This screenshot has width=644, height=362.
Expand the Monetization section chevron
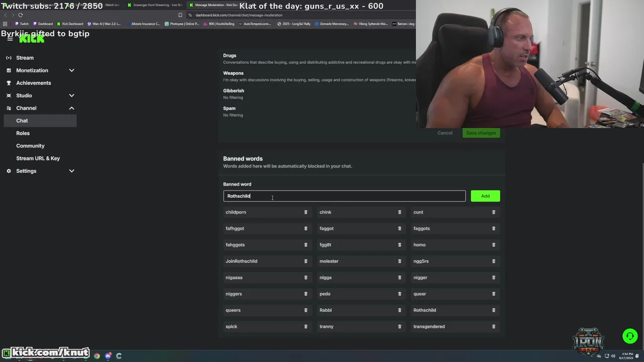coord(71,70)
